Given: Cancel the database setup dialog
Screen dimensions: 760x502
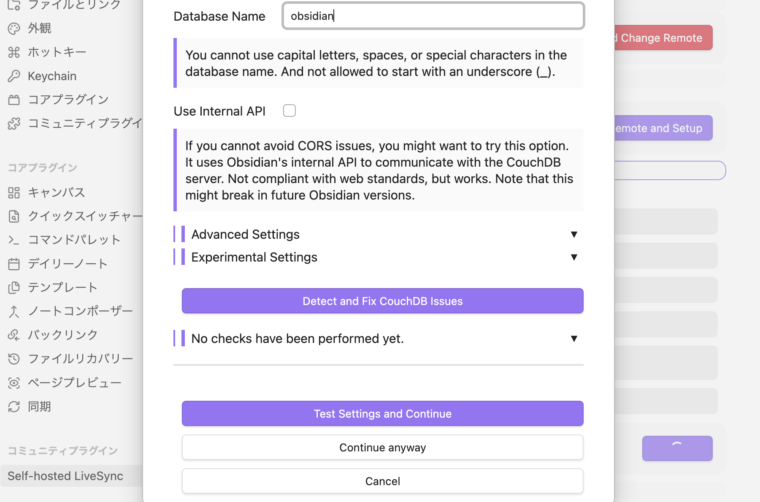Looking at the screenshot, I should [x=382, y=481].
